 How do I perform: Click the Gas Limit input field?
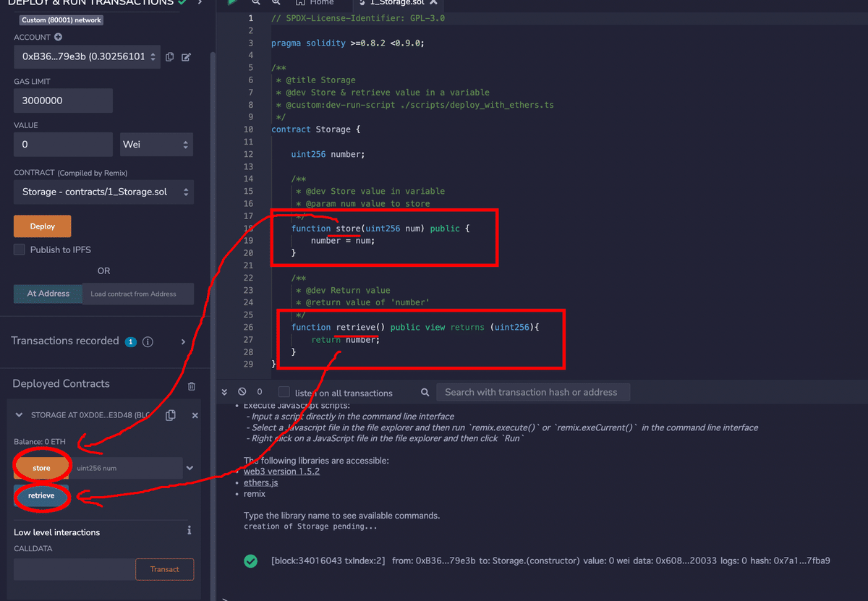coord(63,101)
